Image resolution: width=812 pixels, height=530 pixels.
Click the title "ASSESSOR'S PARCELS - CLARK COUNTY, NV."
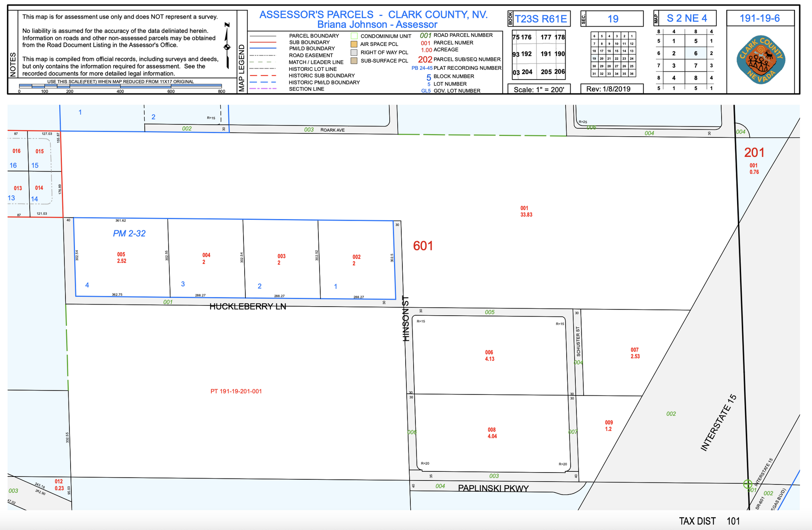373,15
